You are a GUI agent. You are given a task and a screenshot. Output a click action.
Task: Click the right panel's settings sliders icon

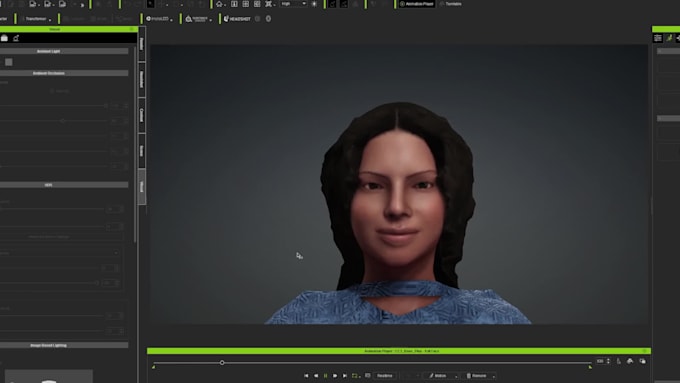click(x=658, y=38)
